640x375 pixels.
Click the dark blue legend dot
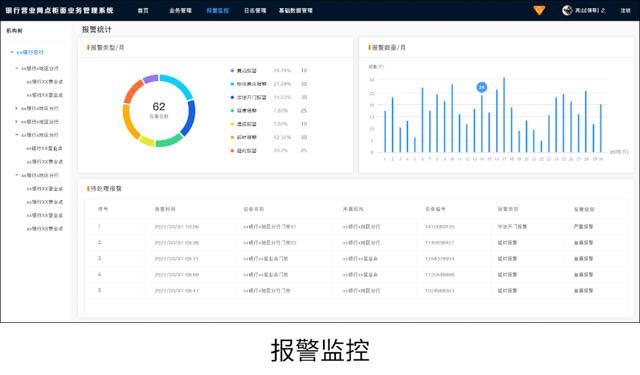(x=232, y=98)
